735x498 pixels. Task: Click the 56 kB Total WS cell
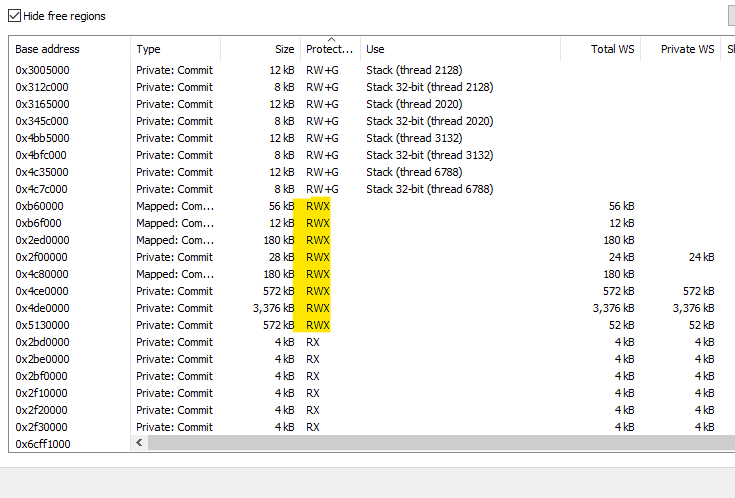click(x=621, y=206)
